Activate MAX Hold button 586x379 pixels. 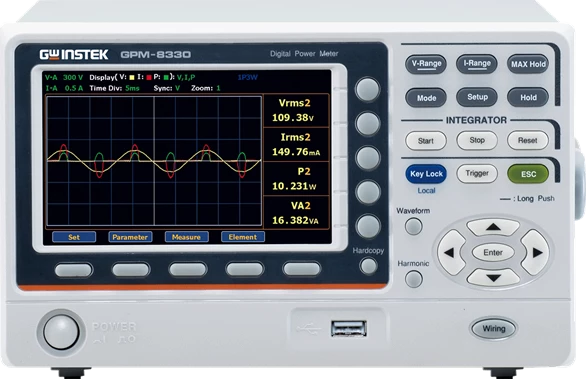[x=528, y=64]
